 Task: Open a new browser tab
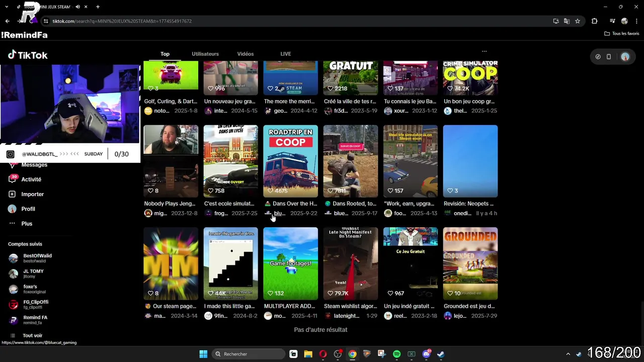98,7
